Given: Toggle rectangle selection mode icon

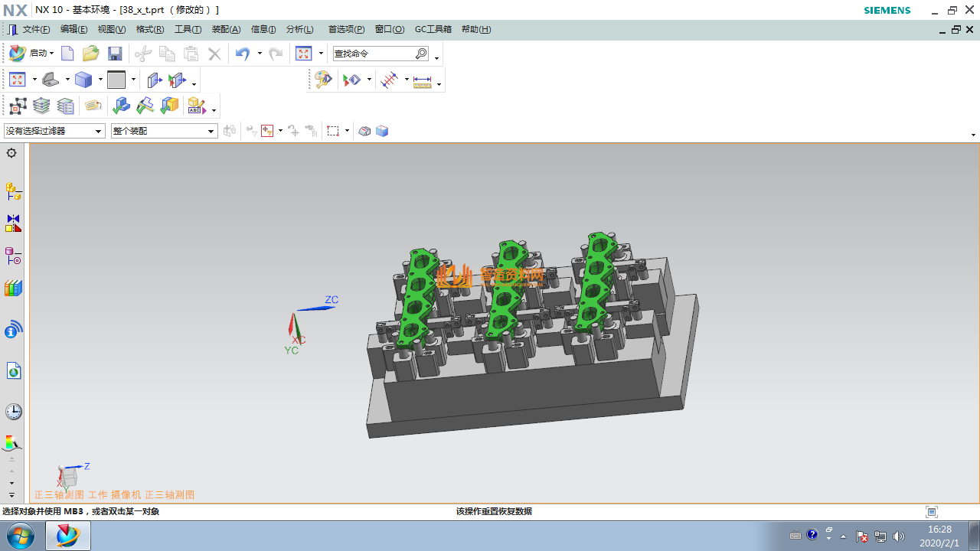Looking at the screenshot, I should [333, 131].
